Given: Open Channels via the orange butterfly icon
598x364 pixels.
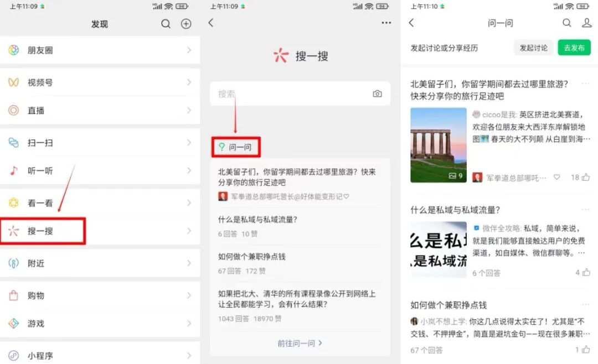Looking at the screenshot, I should (x=14, y=82).
